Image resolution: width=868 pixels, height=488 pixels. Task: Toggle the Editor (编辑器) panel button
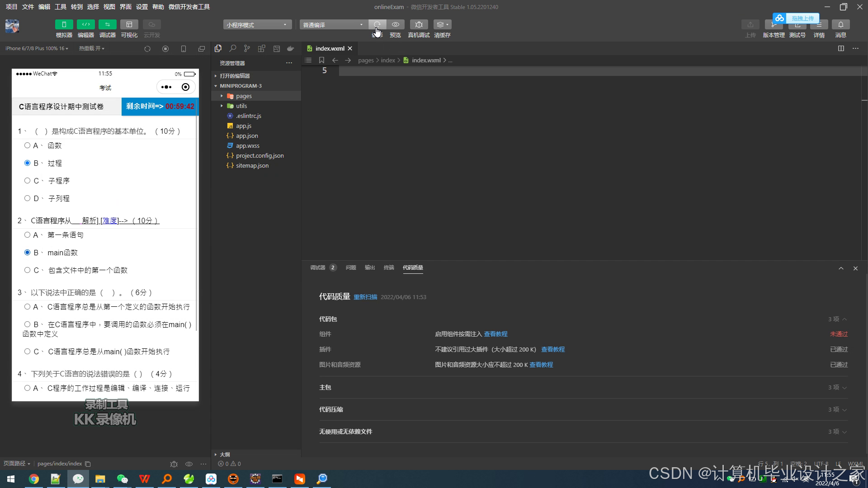pos(85,24)
